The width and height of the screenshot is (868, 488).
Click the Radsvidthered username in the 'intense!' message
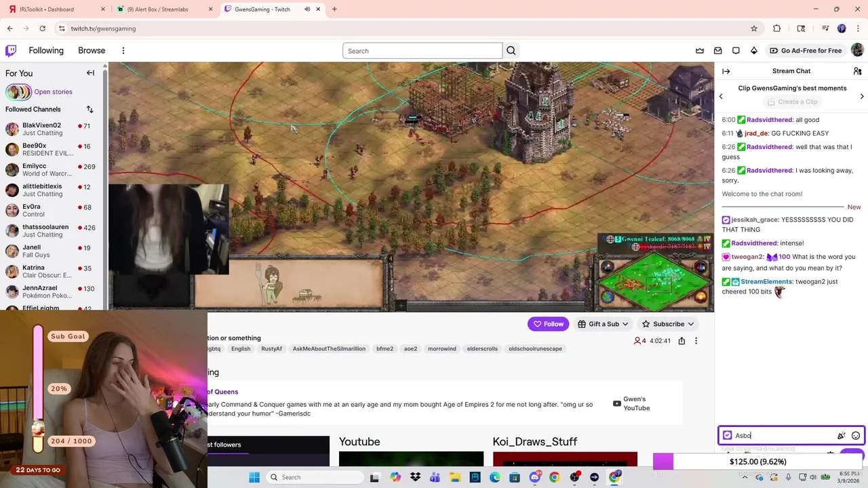pyautogui.click(x=754, y=243)
